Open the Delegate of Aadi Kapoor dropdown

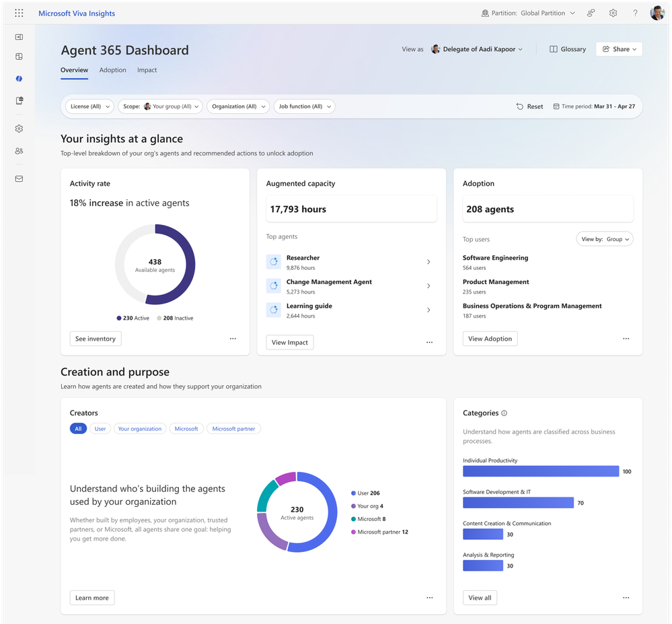point(477,49)
